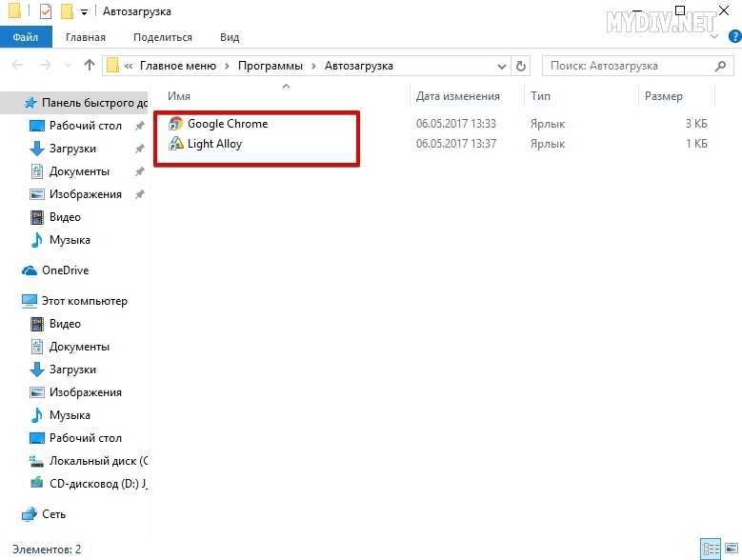Select the Light Alloy shortcut

pos(214,144)
